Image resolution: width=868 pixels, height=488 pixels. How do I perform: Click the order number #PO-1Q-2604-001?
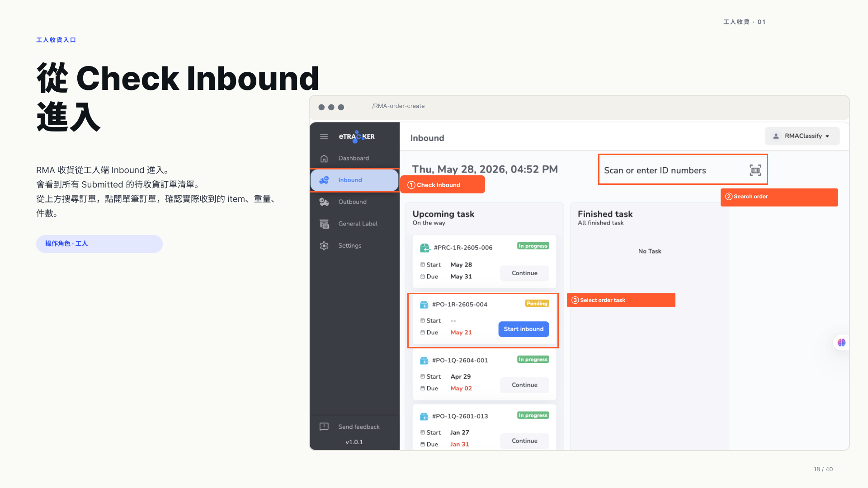click(460, 361)
